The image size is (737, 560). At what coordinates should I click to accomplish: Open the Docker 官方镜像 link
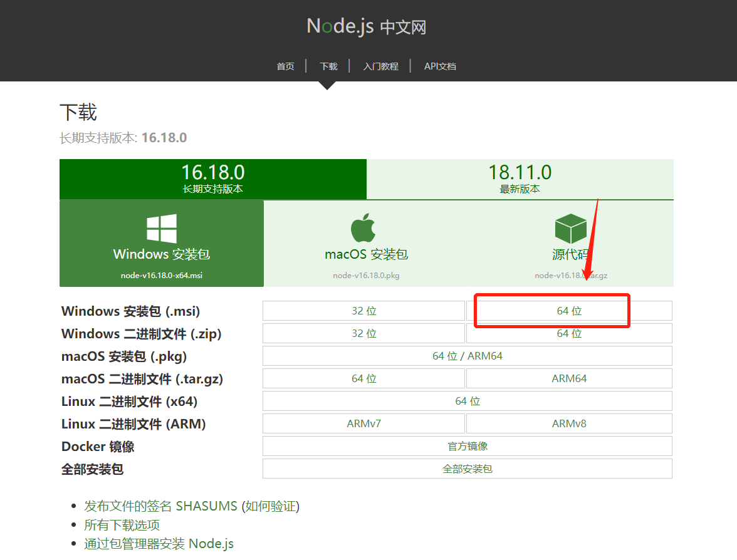click(468, 446)
